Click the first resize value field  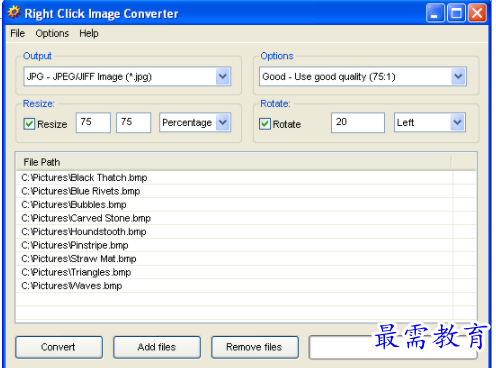[x=93, y=123]
